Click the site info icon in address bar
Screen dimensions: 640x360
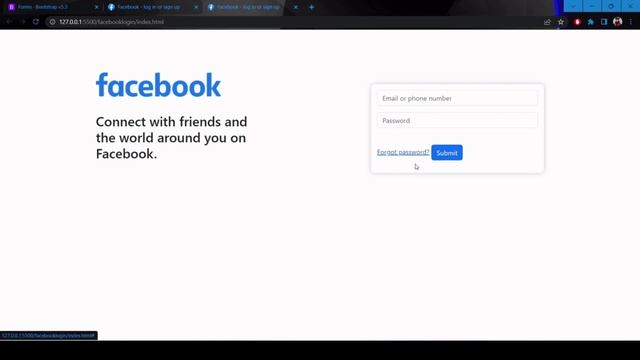click(x=52, y=22)
